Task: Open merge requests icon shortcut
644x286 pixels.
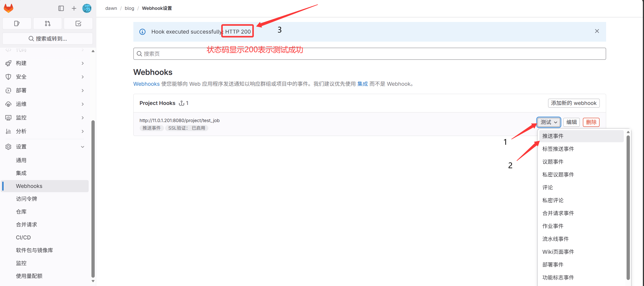Action: tap(47, 23)
